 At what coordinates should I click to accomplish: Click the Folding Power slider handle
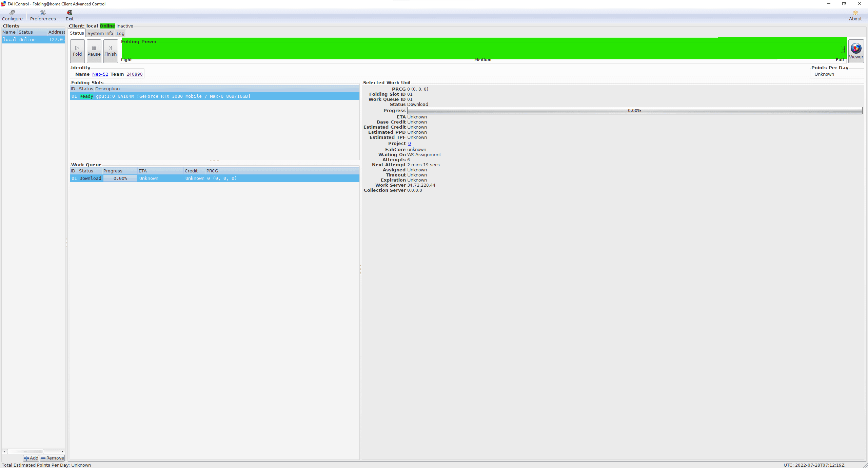pyautogui.click(x=843, y=49)
